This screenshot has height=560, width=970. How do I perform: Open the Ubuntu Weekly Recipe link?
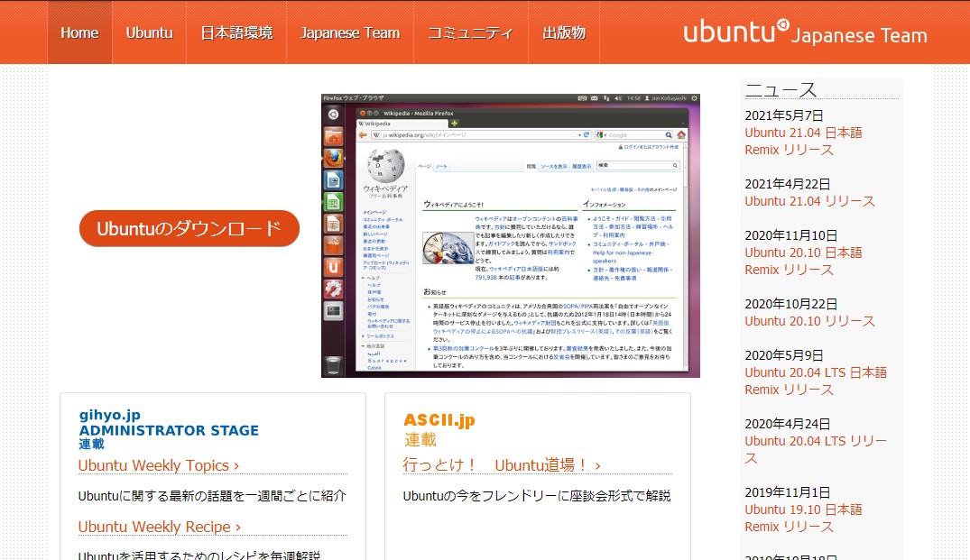[159, 527]
